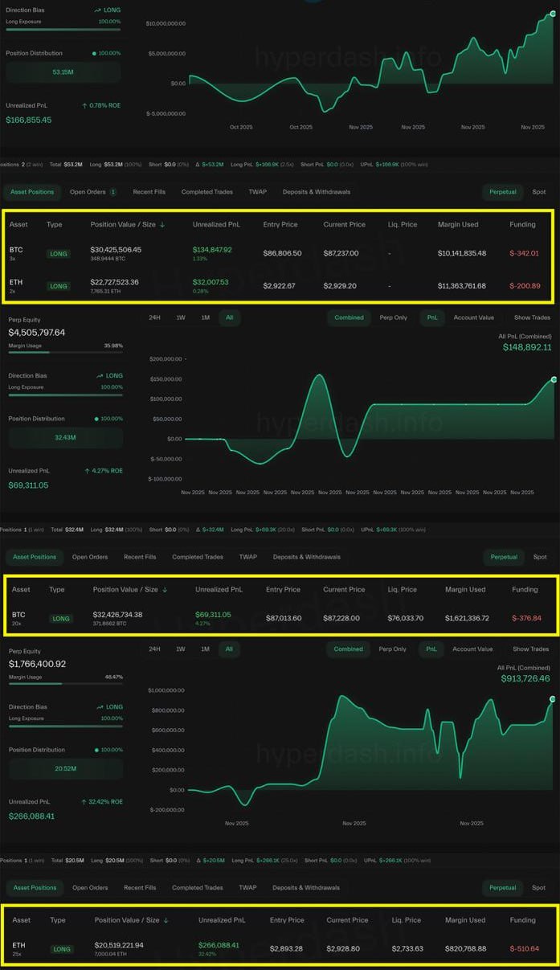
Task: Click trend arrow icon beside 4.27% ROE
Action: coord(87,470)
